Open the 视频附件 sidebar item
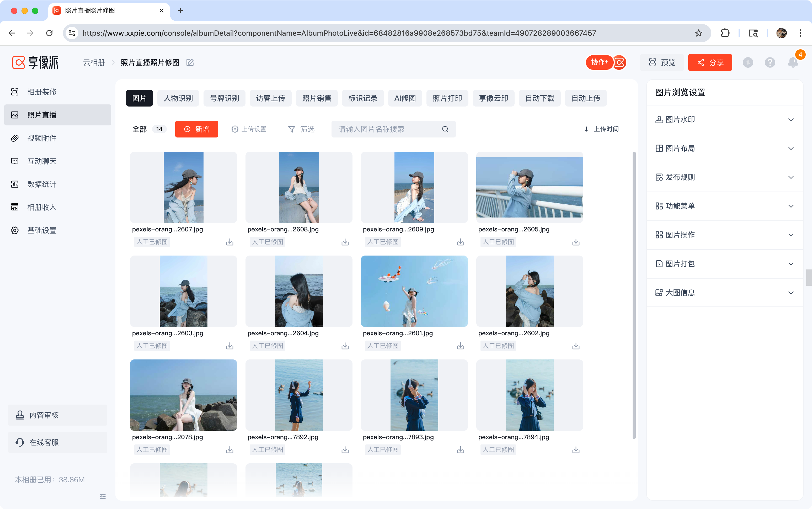Screen dimensions: 812x509 57,138
